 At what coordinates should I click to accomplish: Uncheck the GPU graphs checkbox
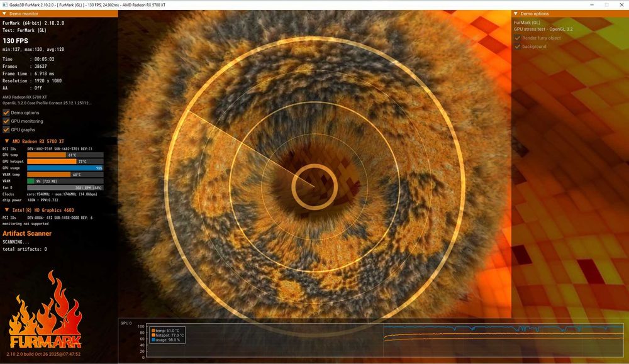6,130
